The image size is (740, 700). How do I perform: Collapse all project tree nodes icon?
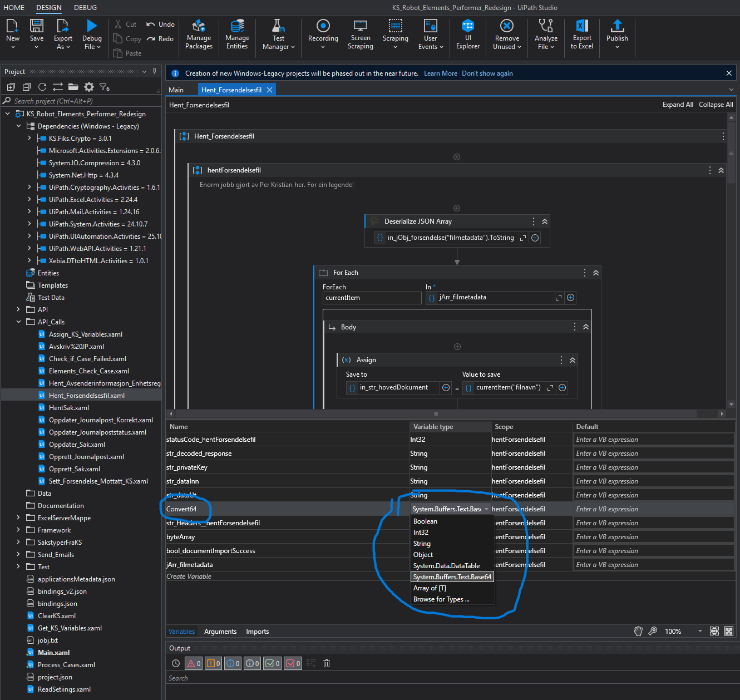pos(26,87)
